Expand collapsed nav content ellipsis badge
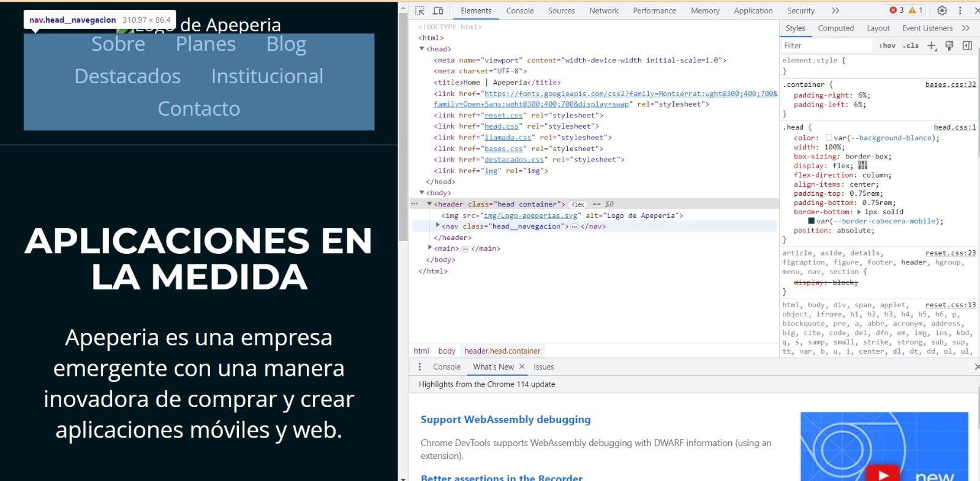Viewport: 980px width, 481px height. 574,226
